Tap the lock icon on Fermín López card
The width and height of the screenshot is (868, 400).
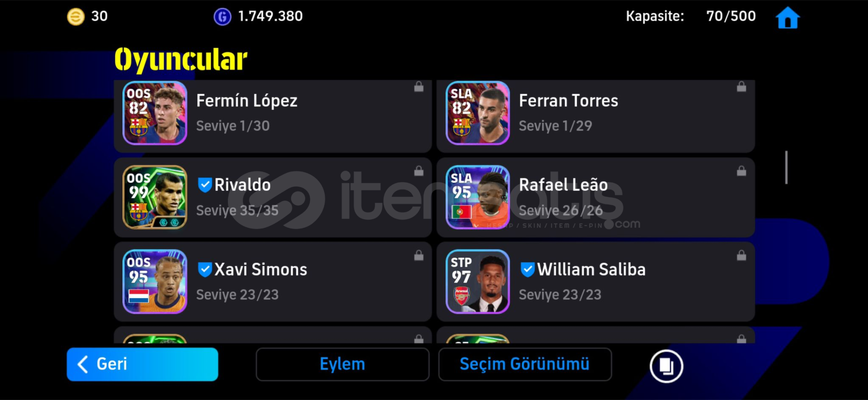tap(419, 87)
